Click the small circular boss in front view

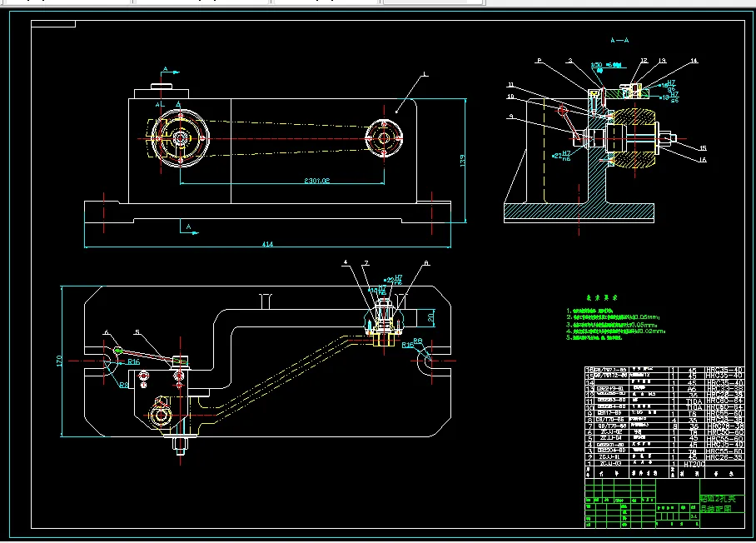coord(384,138)
